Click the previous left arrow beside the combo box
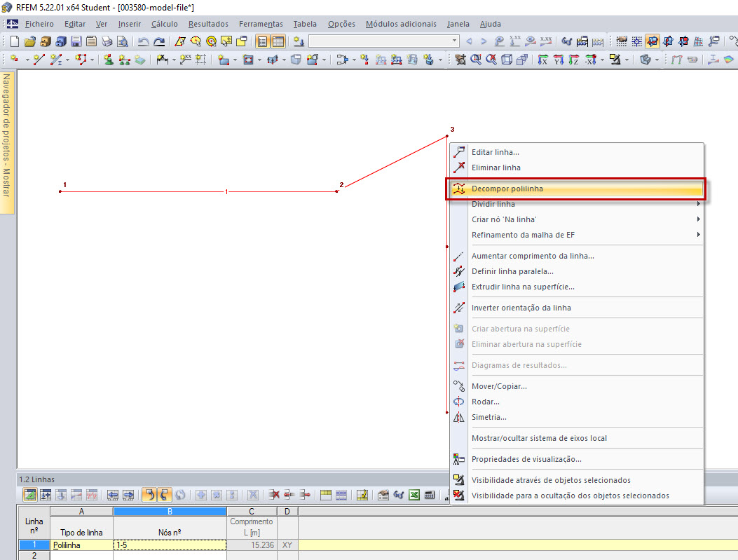The height and width of the screenshot is (560, 738). click(470, 41)
